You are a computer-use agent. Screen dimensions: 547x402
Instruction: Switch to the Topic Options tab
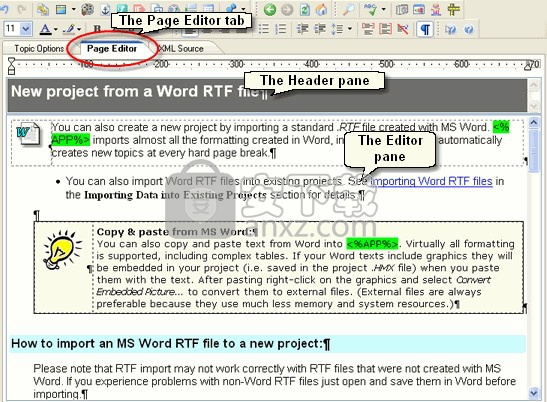39,49
